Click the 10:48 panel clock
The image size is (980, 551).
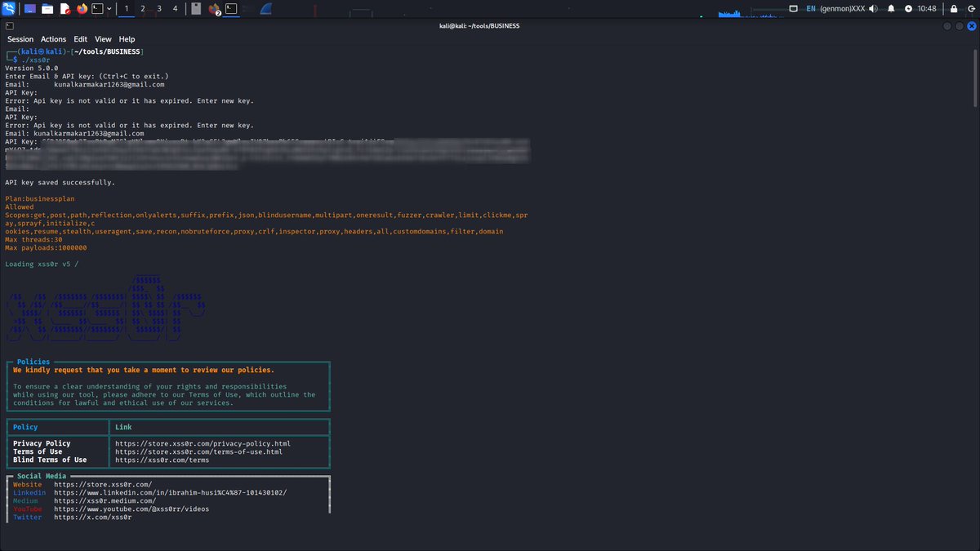tap(927, 8)
